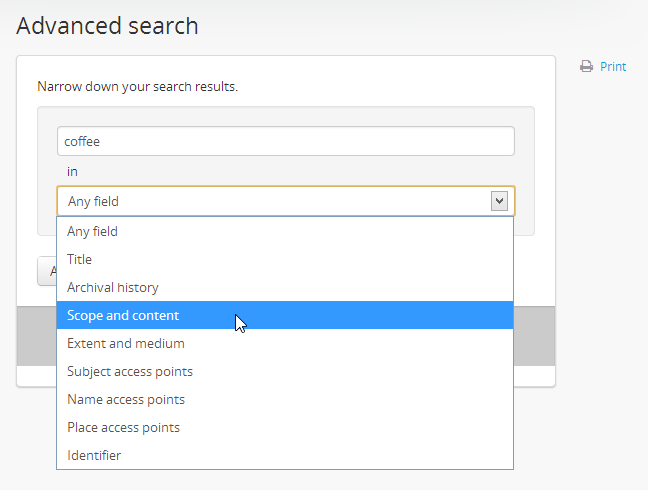The width and height of the screenshot is (648, 490).
Task: Click the Advanced search heading
Action: (107, 26)
